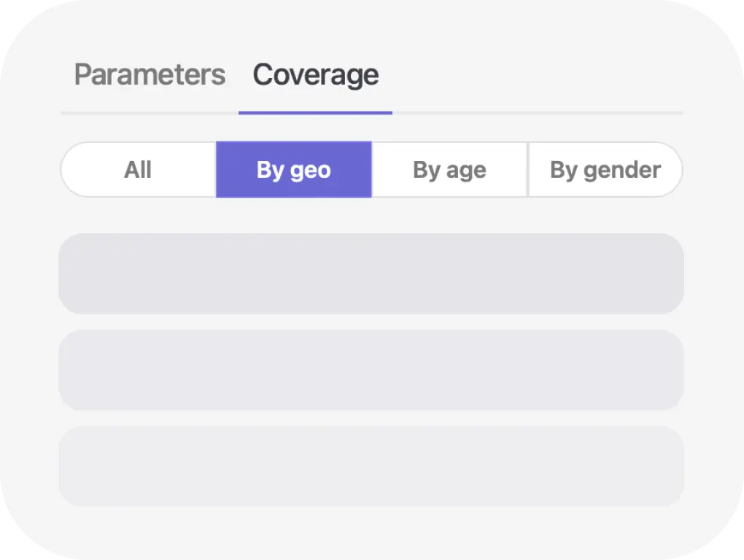This screenshot has height=560, width=744.
Task: Click the Parameters label text
Action: 149,74
